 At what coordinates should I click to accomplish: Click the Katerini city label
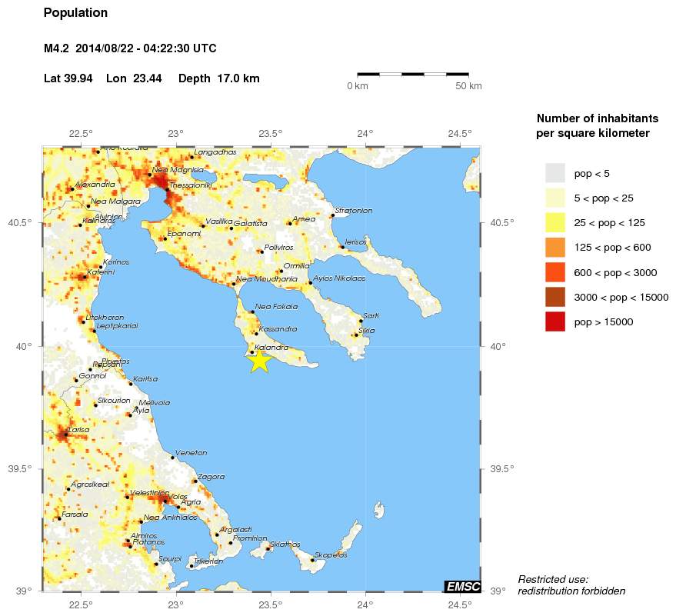click(x=101, y=272)
